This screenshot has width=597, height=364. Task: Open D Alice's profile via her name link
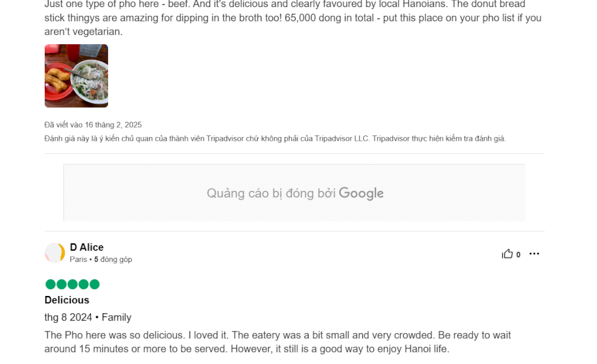click(88, 247)
